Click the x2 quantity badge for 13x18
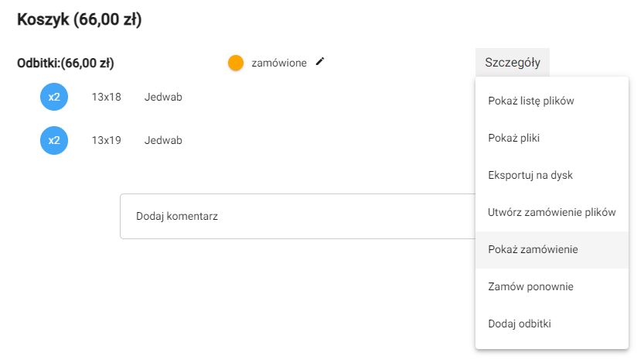The width and height of the screenshot is (644, 363). pos(54,97)
